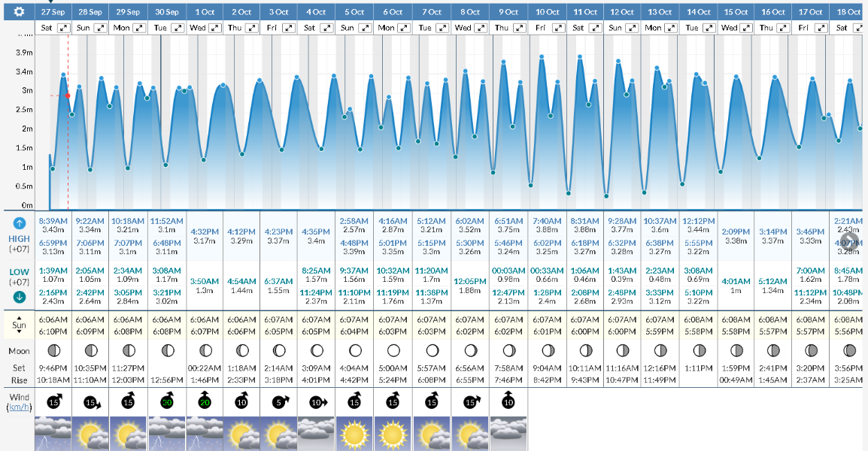Click the moon phase icon for 6 Oct

[x=393, y=350]
